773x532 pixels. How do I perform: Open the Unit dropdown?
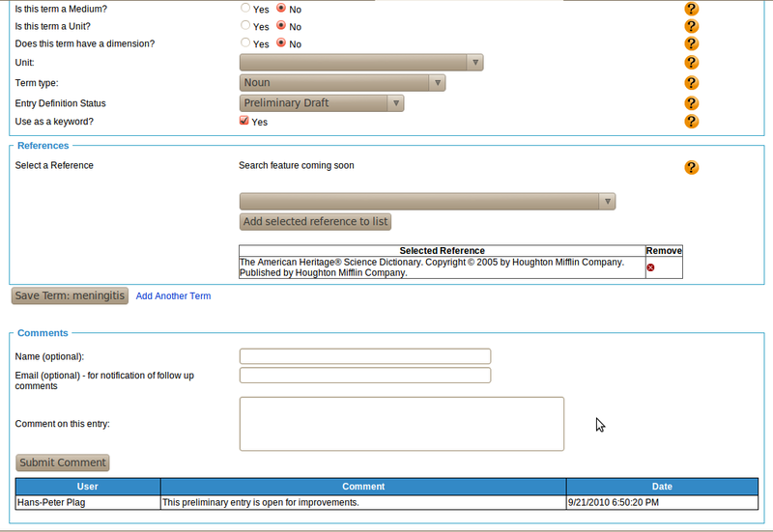360,63
